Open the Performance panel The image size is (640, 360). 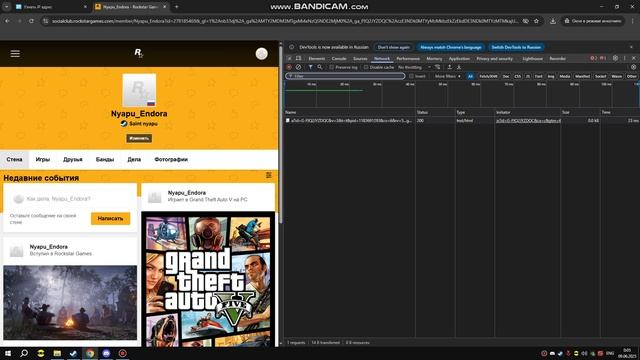(x=408, y=59)
